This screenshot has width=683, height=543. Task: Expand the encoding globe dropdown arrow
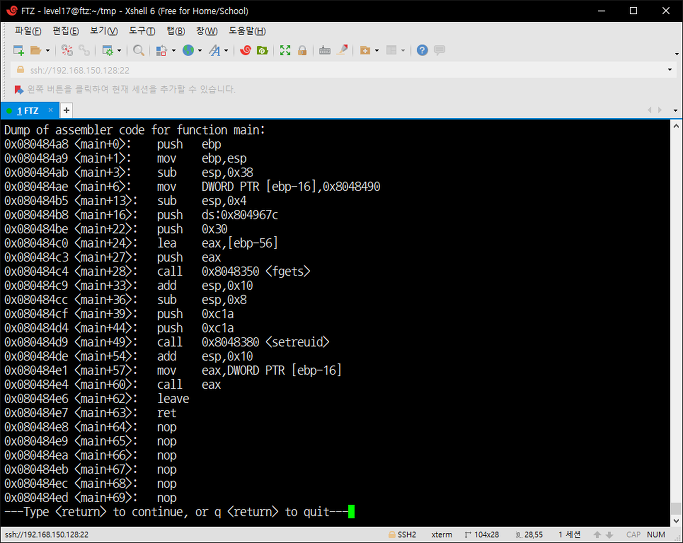point(200,51)
